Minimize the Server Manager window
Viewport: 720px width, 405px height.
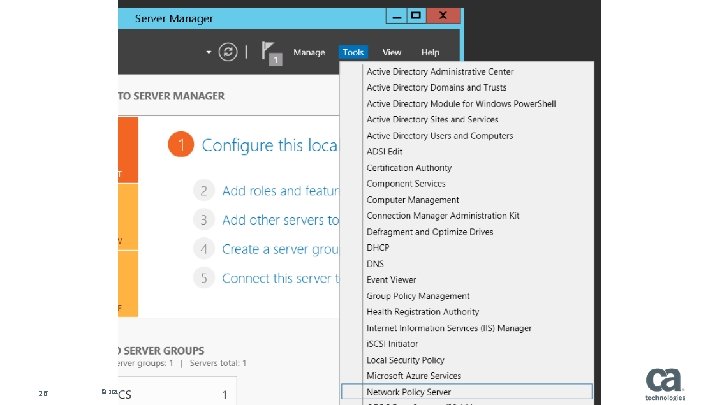pyautogui.click(x=396, y=16)
